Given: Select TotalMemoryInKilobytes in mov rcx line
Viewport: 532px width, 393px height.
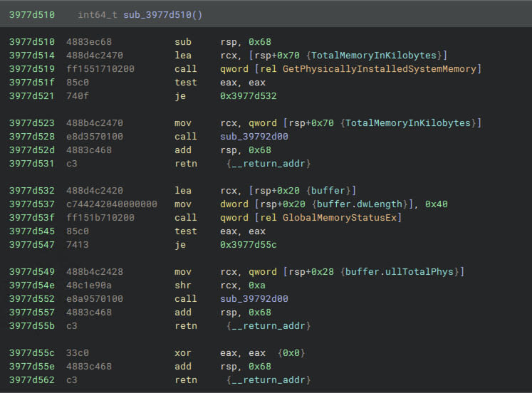Looking at the screenshot, I should (x=408, y=122).
